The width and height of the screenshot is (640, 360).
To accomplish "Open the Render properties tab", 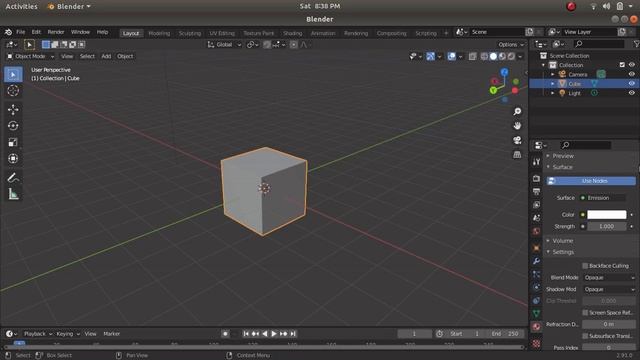I will (536, 179).
